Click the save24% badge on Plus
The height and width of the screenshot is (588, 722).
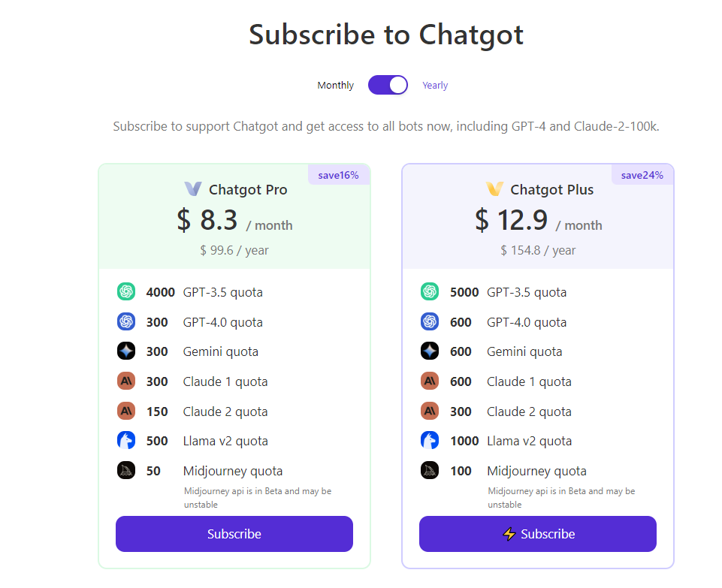click(642, 175)
